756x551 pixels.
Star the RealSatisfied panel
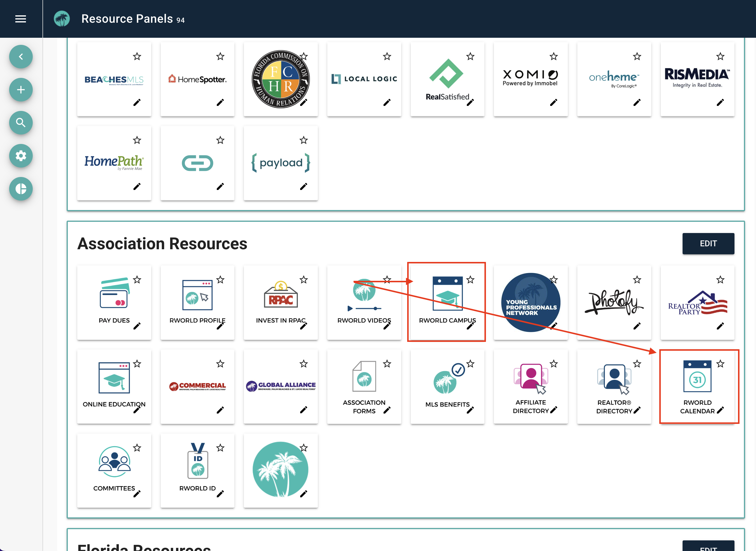tap(470, 56)
